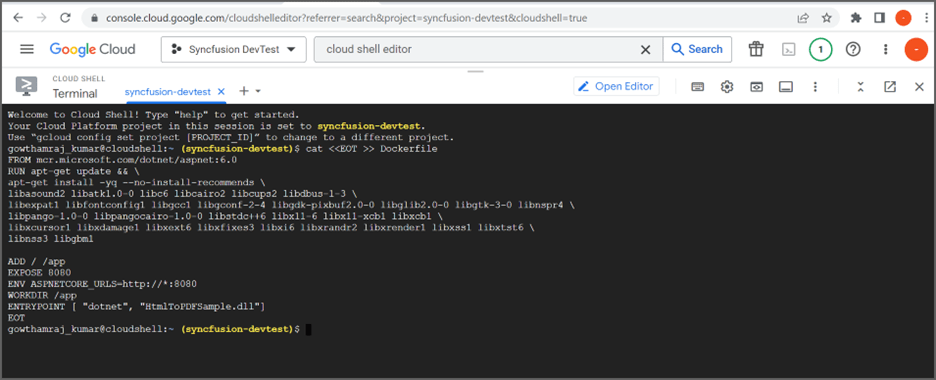Expand the new tab dropdown arrow
Image resolution: width=936 pixels, height=380 pixels.
[x=258, y=91]
